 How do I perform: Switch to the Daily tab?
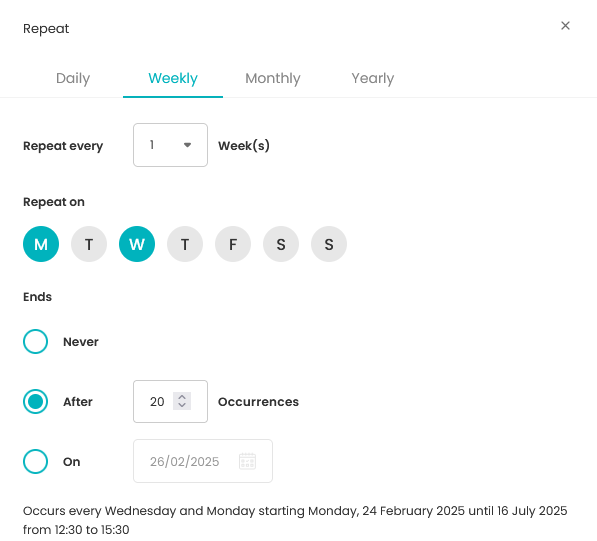[73, 78]
